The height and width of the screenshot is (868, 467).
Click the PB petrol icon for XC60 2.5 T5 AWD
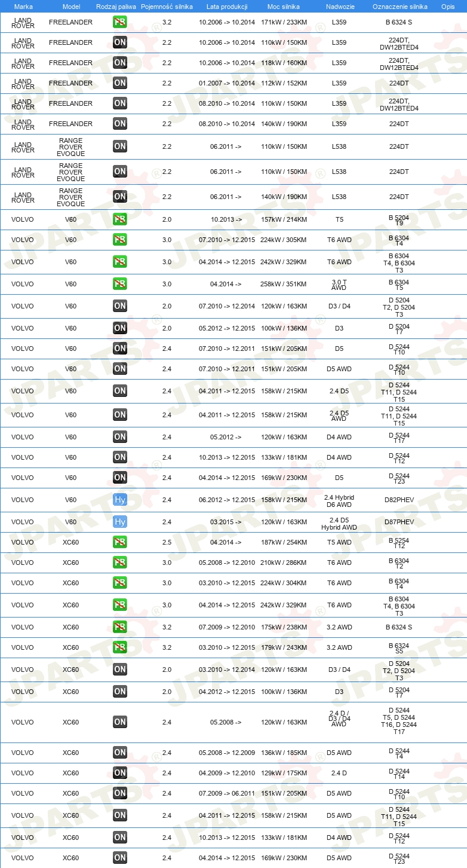[x=120, y=542]
